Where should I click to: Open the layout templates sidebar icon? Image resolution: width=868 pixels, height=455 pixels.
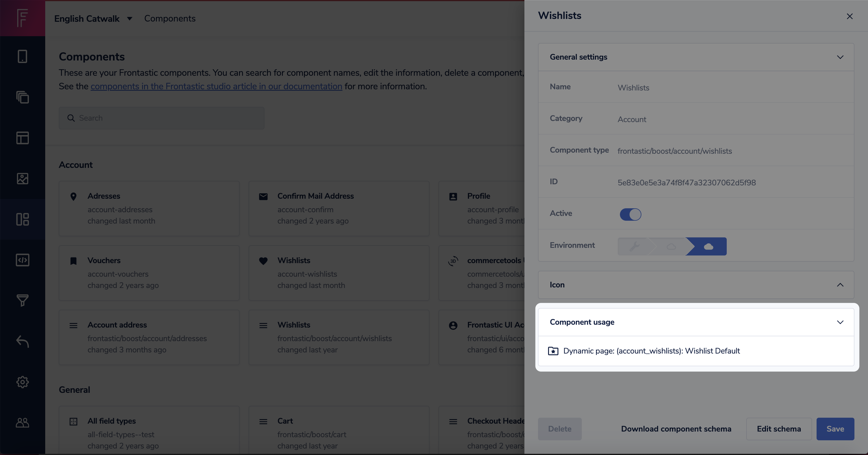[22, 138]
